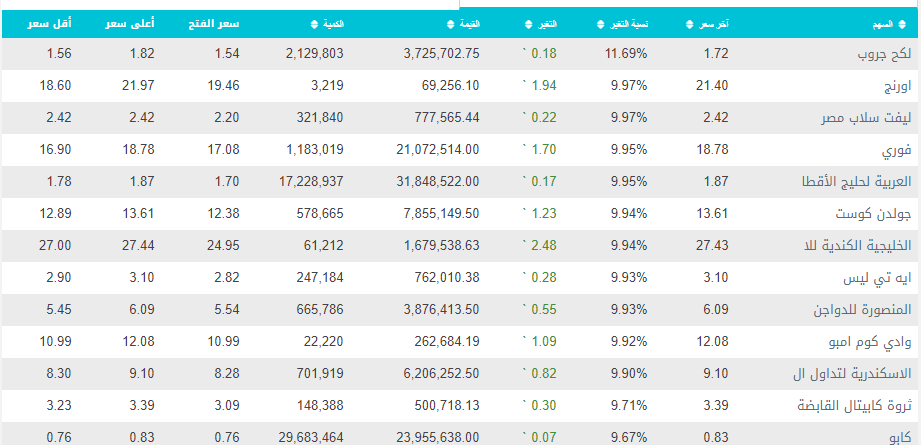Screen dimensions: 921x445
Task: Sort by نسبة التغير arrows icon
Action: pyautogui.click(x=600, y=24)
